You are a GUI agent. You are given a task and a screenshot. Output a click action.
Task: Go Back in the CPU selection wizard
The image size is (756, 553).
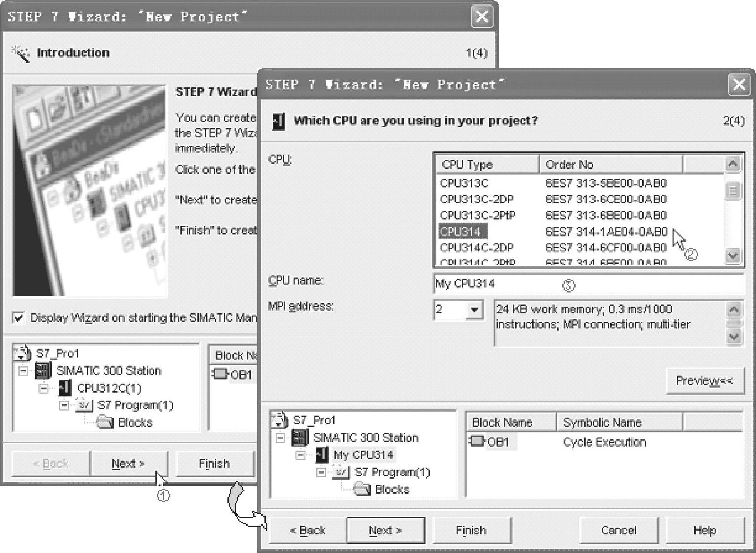[x=308, y=530]
